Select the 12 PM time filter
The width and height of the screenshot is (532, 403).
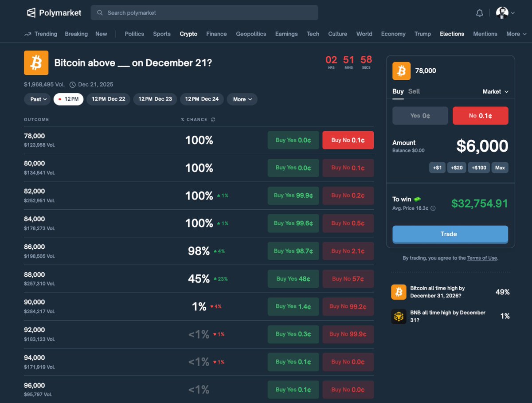pos(68,99)
